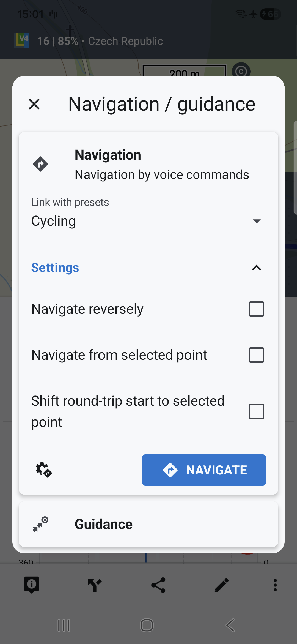Tap the pencil edit icon
The height and width of the screenshot is (644, 297).
click(222, 585)
